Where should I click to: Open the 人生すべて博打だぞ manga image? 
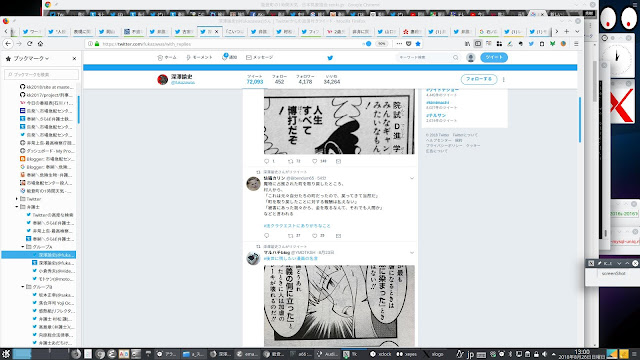tap(339, 121)
